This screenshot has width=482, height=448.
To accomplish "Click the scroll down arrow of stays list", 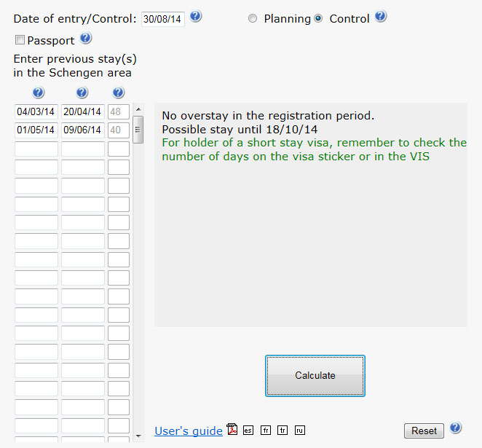I will point(138,436).
